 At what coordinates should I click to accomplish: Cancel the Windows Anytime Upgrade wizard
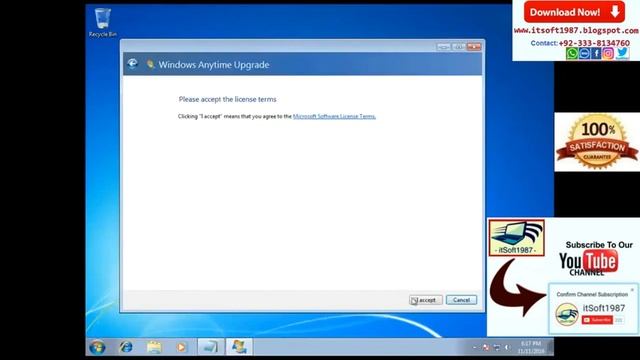click(x=461, y=300)
